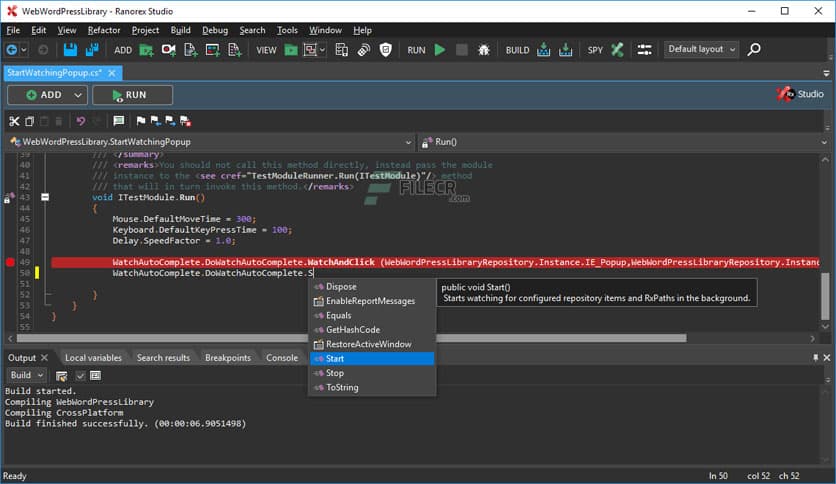The height and width of the screenshot is (484, 836).
Task: Click the save all files icon
Action: point(92,50)
